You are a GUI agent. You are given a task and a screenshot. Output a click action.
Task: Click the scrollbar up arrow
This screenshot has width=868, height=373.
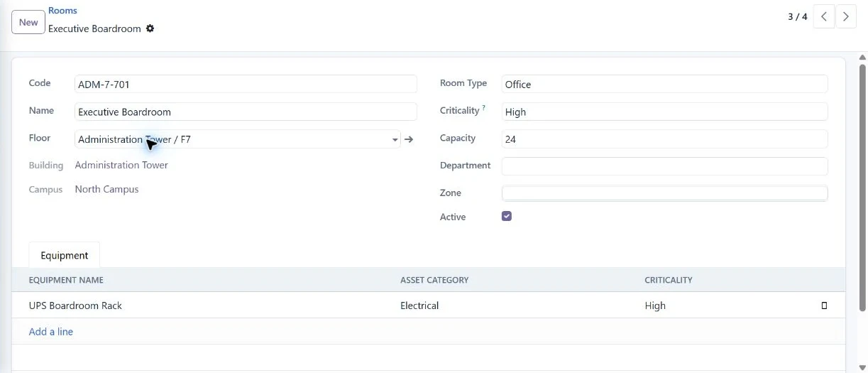(862, 57)
